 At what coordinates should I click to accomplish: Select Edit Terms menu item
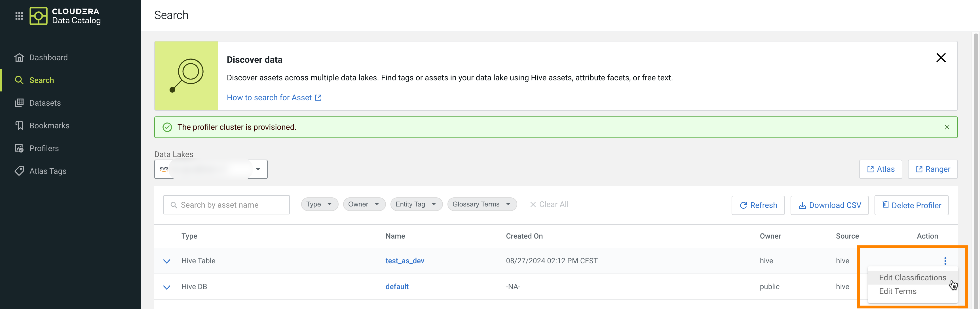point(897,291)
